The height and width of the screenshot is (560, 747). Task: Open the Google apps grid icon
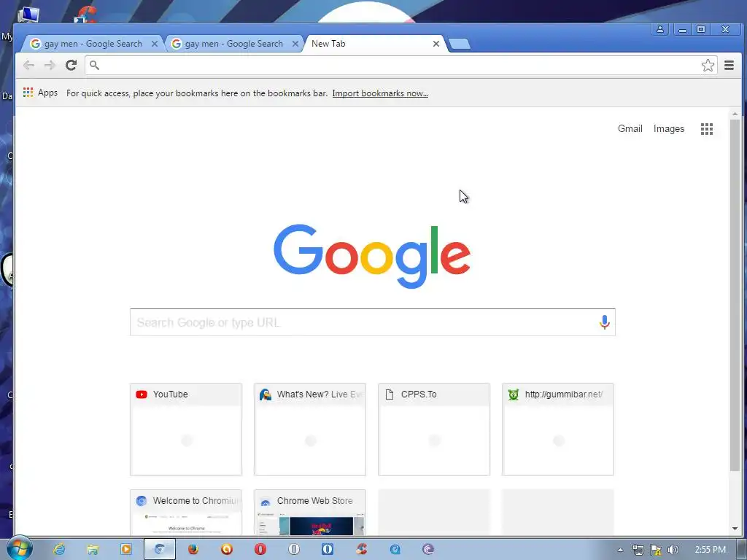[707, 129]
